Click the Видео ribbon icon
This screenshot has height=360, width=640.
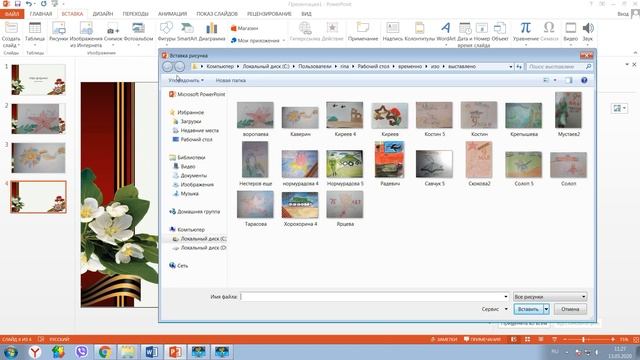click(x=571, y=32)
